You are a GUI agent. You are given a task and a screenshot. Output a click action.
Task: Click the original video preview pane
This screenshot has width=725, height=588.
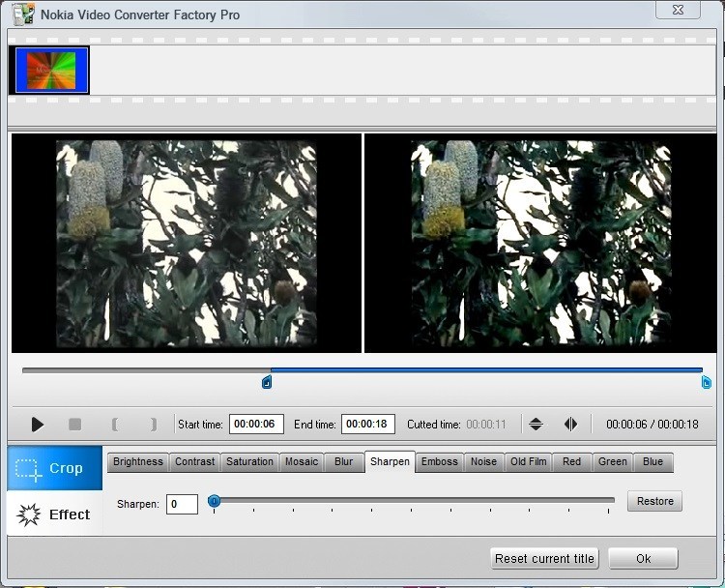(x=187, y=244)
